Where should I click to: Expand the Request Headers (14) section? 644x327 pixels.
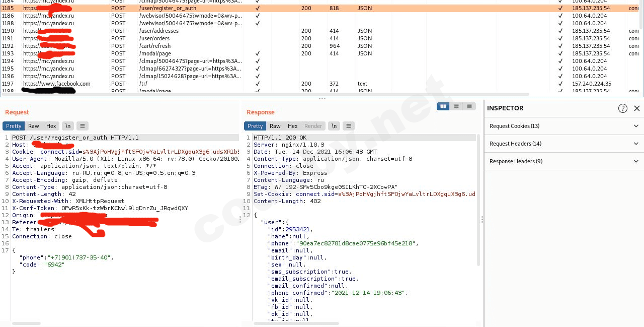coord(563,144)
